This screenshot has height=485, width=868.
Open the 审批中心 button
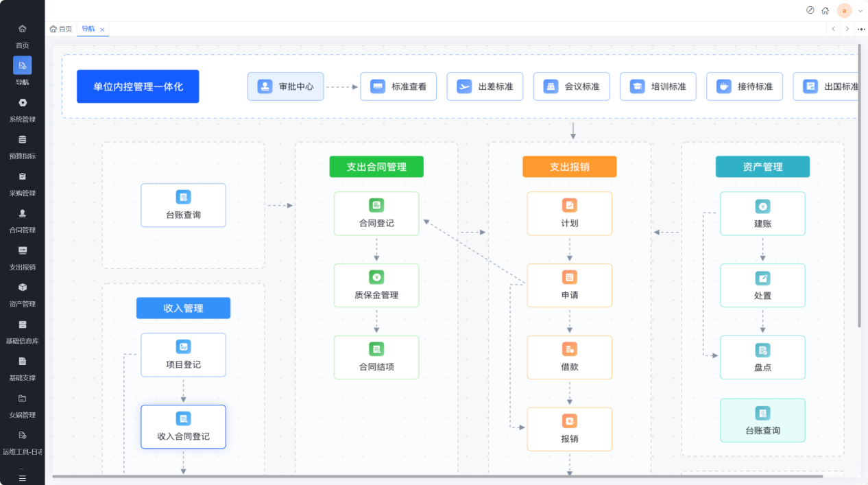tap(285, 86)
